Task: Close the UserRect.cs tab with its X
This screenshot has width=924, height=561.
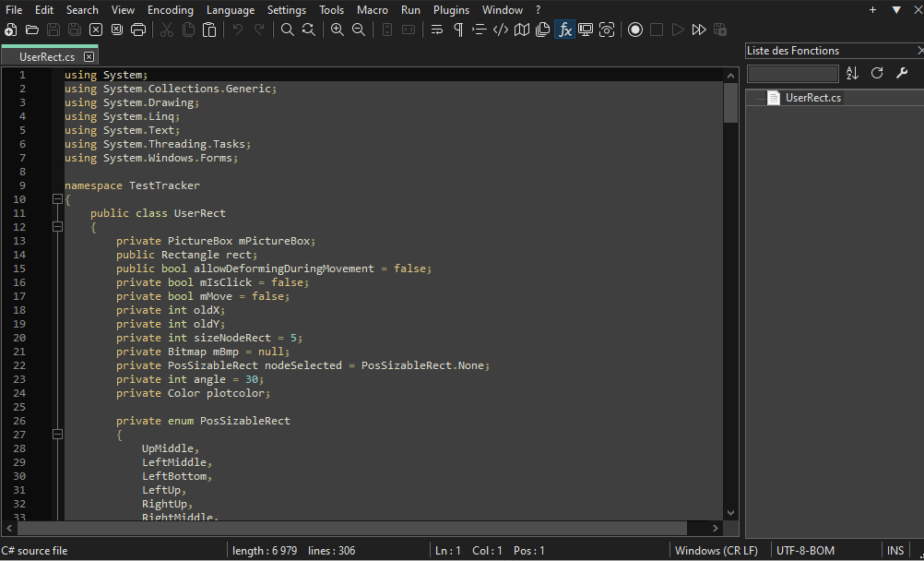Action: [x=89, y=56]
